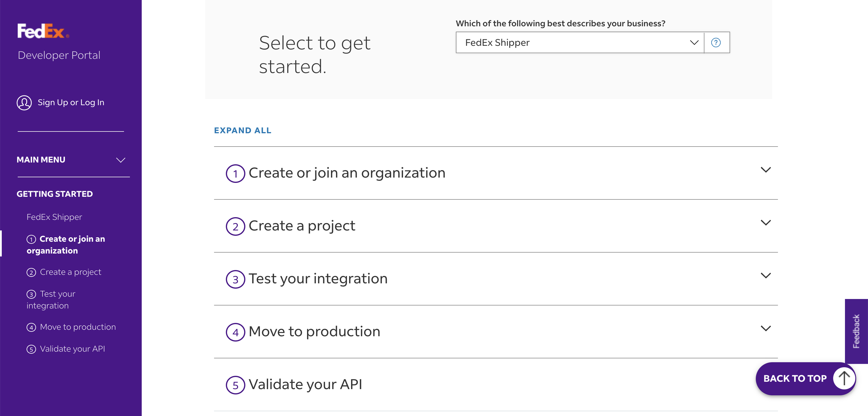This screenshot has height=416, width=868.
Task: Expand the Create or join an organization section
Action: click(766, 170)
